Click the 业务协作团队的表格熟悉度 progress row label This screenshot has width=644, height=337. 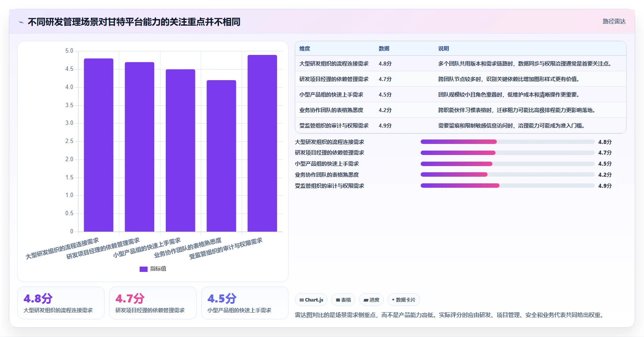(x=327, y=175)
